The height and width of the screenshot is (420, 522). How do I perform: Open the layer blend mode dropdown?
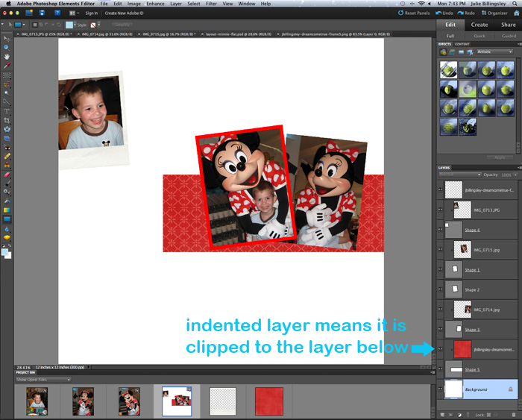point(460,175)
